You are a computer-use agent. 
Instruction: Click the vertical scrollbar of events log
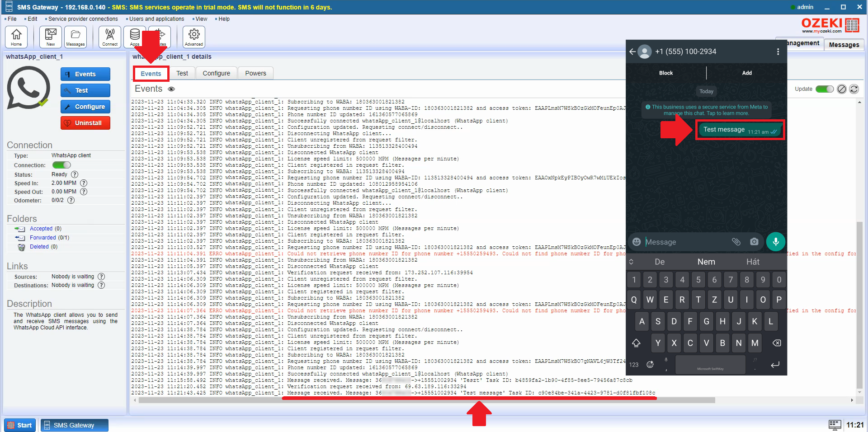[x=859, y=305]
